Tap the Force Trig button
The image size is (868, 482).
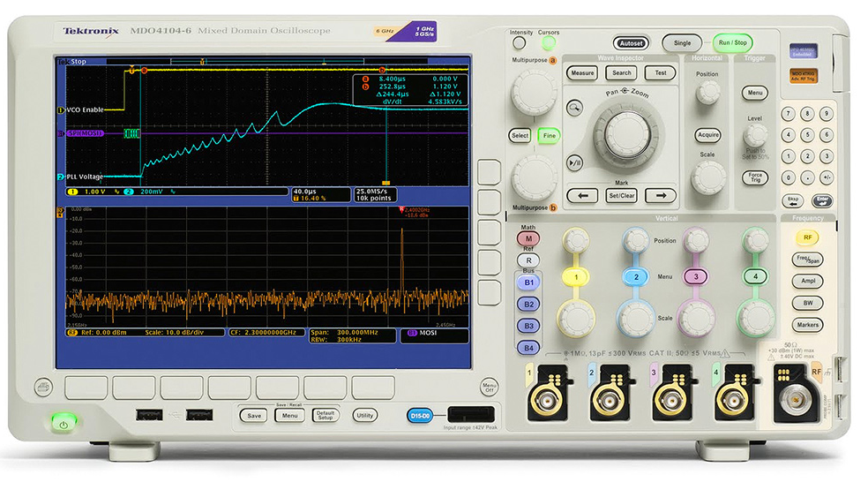coord(755,177)
